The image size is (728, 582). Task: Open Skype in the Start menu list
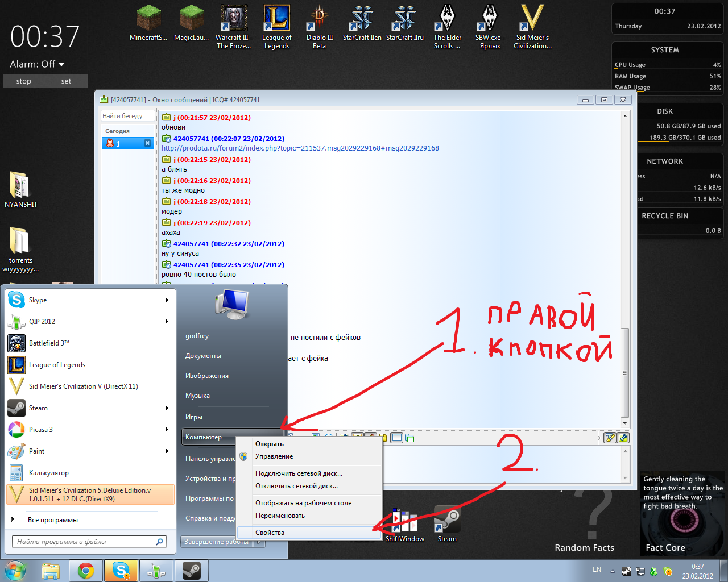point(38,300)
